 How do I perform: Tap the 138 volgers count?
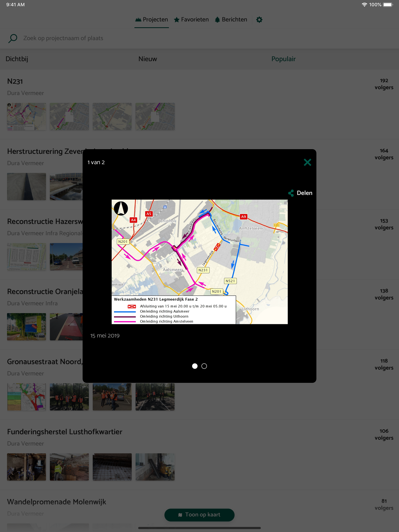tap(384, 294)
